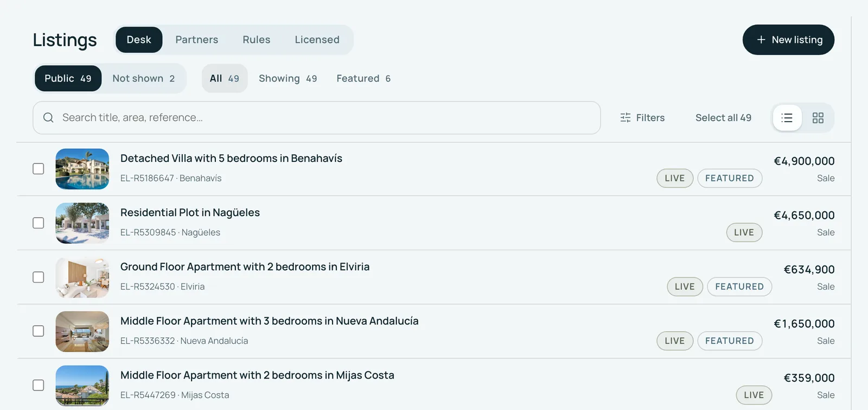Open title Middle Floor Apartment in Nueva Andalucía

(270, 321)
